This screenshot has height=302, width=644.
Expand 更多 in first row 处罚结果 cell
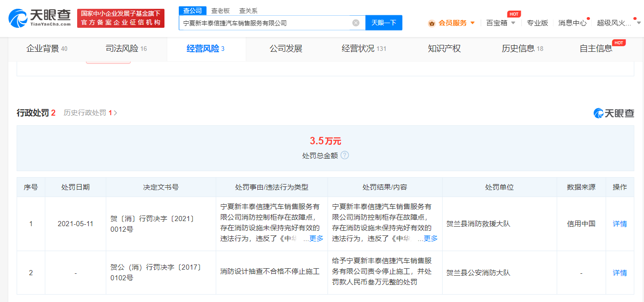[431, 239]
